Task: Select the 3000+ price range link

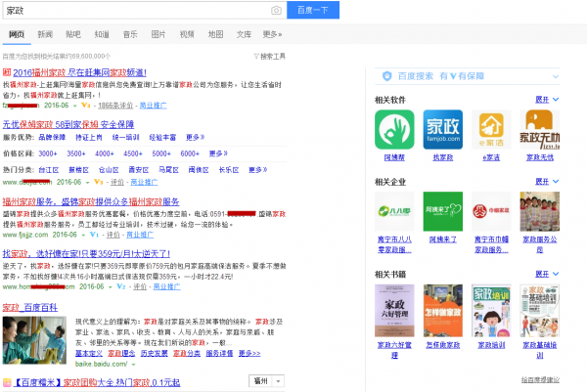Action: [x=48, y=153]
